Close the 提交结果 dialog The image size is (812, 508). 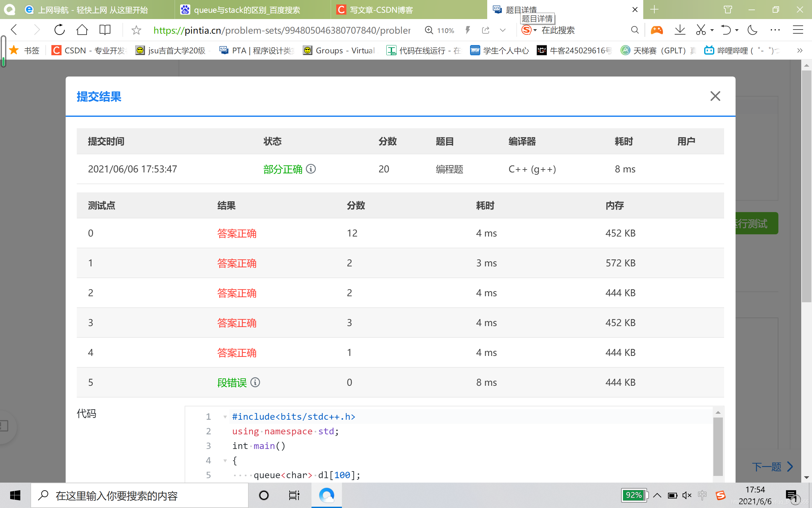[715, 96]
